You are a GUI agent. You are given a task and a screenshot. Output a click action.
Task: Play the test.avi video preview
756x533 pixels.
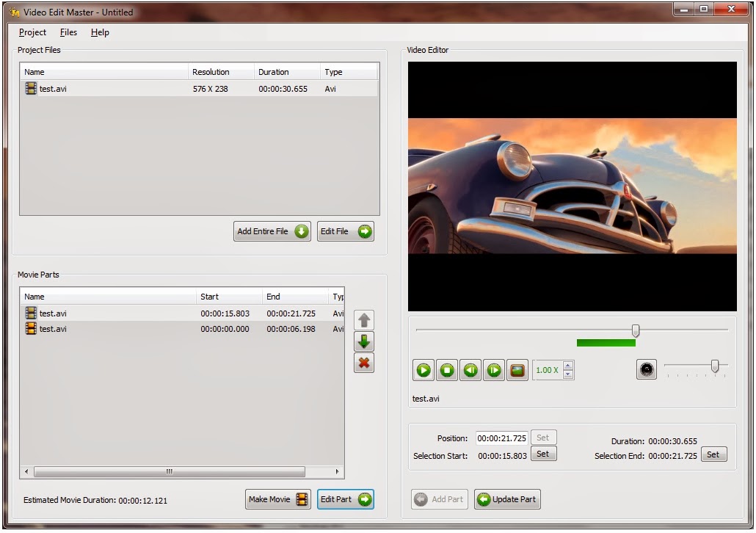pyautogui.click(x=423, y=370)
